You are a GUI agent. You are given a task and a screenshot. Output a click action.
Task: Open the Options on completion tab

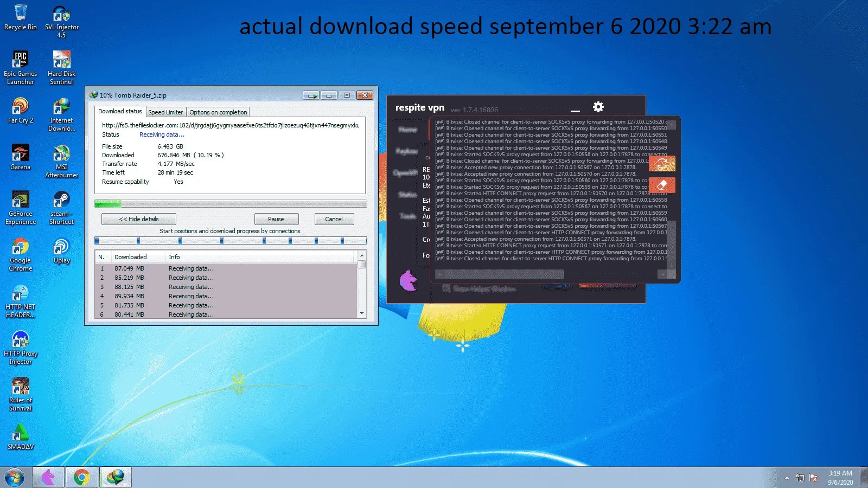tap(218, 112)
